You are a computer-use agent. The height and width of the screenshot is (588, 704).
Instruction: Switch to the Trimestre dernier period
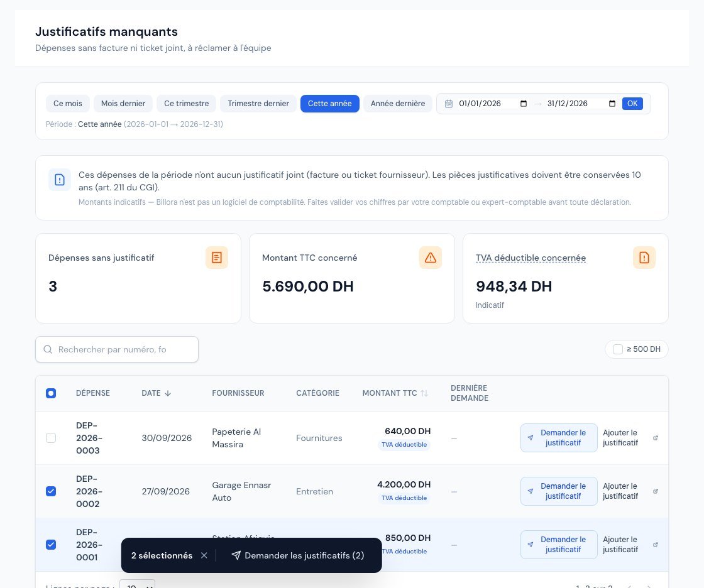pos(258,104)
